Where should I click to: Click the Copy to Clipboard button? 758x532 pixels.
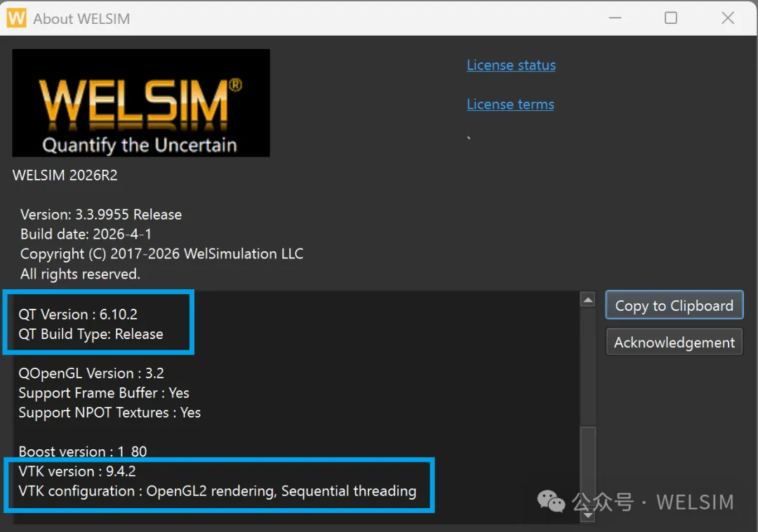point(674,305)
